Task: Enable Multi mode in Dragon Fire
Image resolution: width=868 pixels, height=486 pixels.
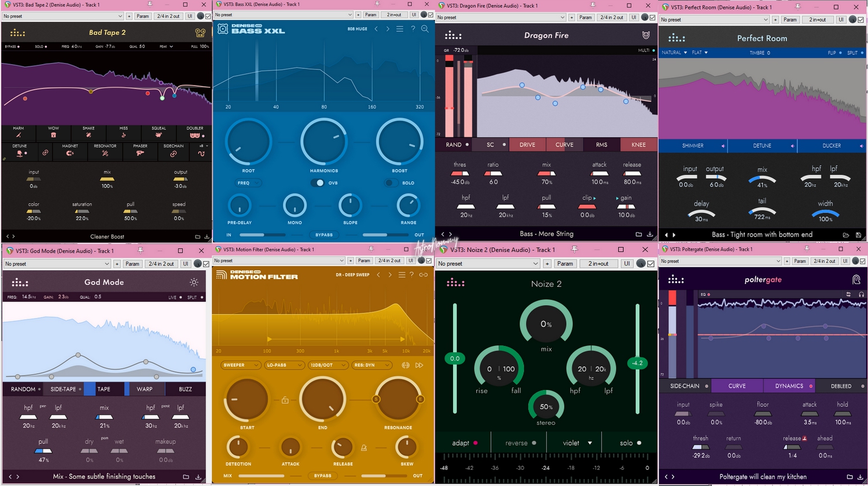Action: (x=654, y=50)
